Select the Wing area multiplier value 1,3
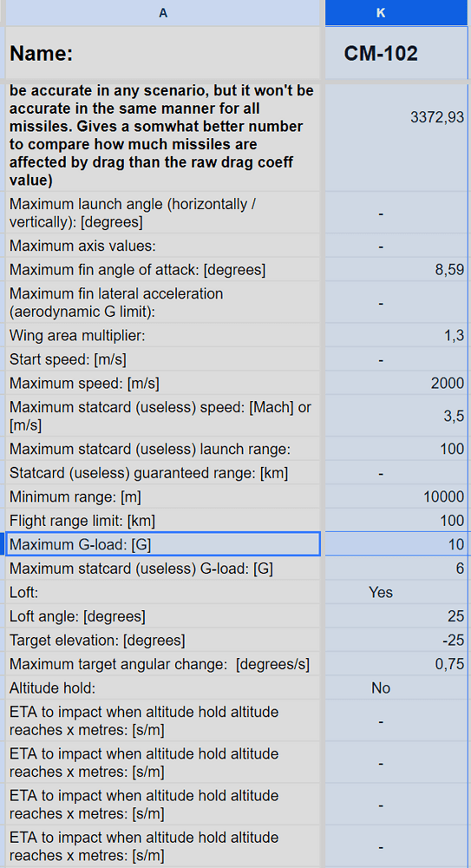The image size is (471, 868). pos(396,335)
